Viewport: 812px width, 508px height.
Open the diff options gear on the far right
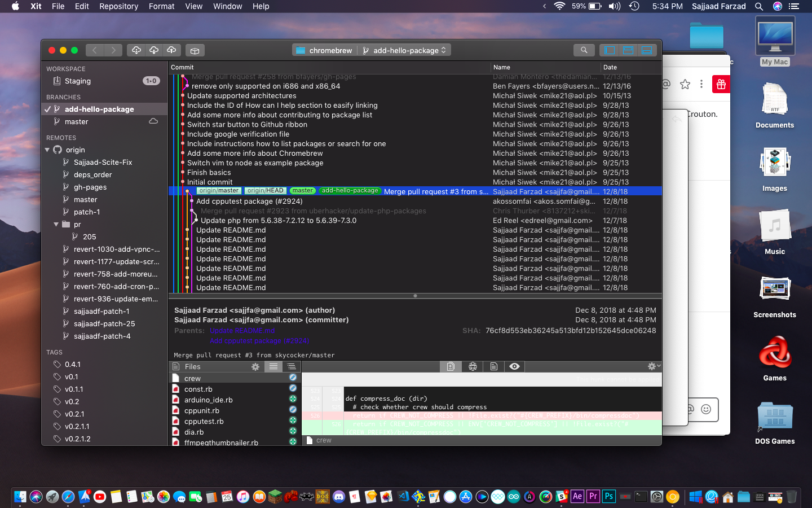652,366
